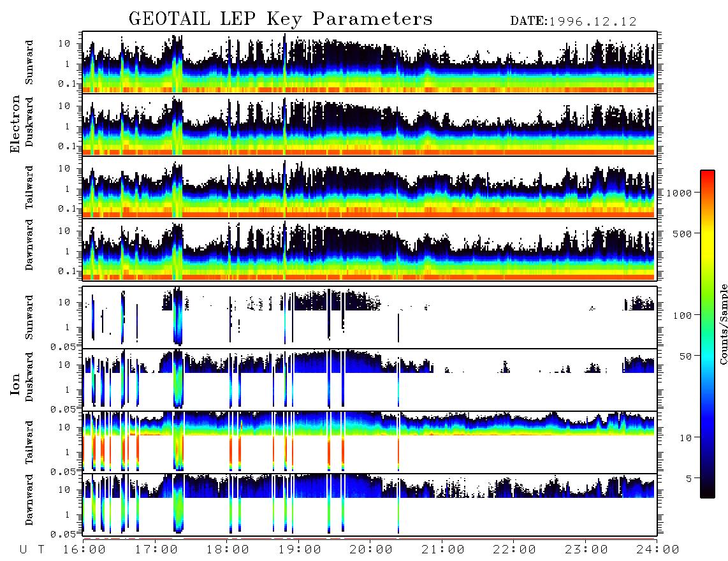Click the "Counts/Sample" colorbar label

pyautogui.click(x=723, y=324)
